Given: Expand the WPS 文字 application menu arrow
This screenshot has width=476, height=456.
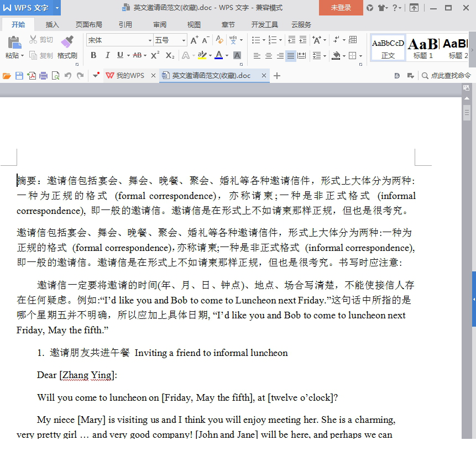Looking at the screenshot, I should click(x=57, y=8).
